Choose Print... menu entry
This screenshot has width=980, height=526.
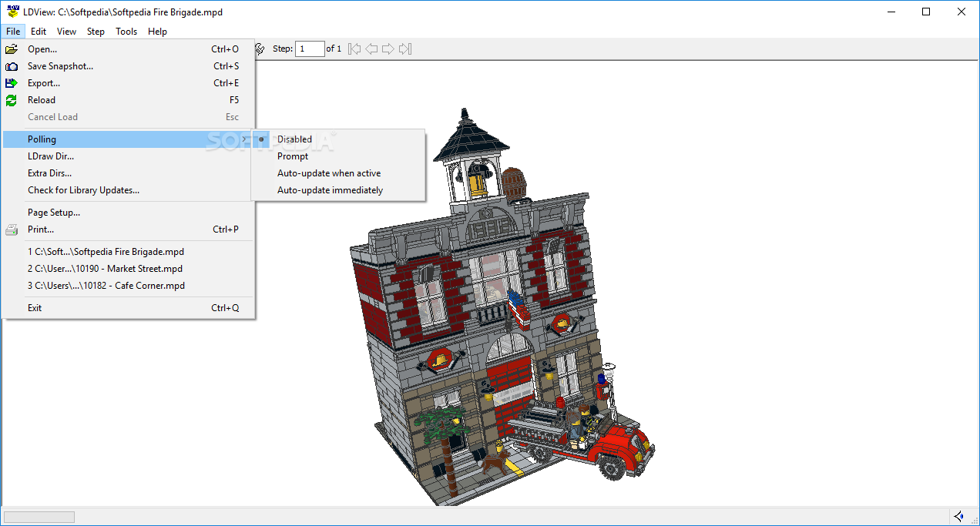128,229
